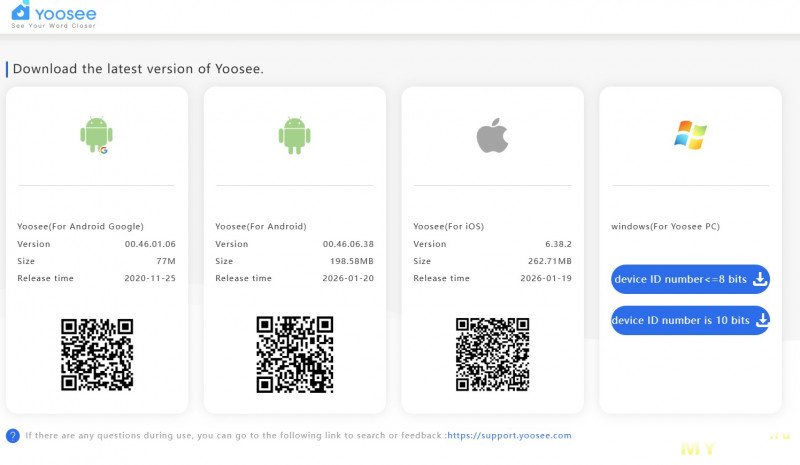The image size is (800, 465).
Task: Click the Yoosee for iOS QR code
Action: coord(492,355)
